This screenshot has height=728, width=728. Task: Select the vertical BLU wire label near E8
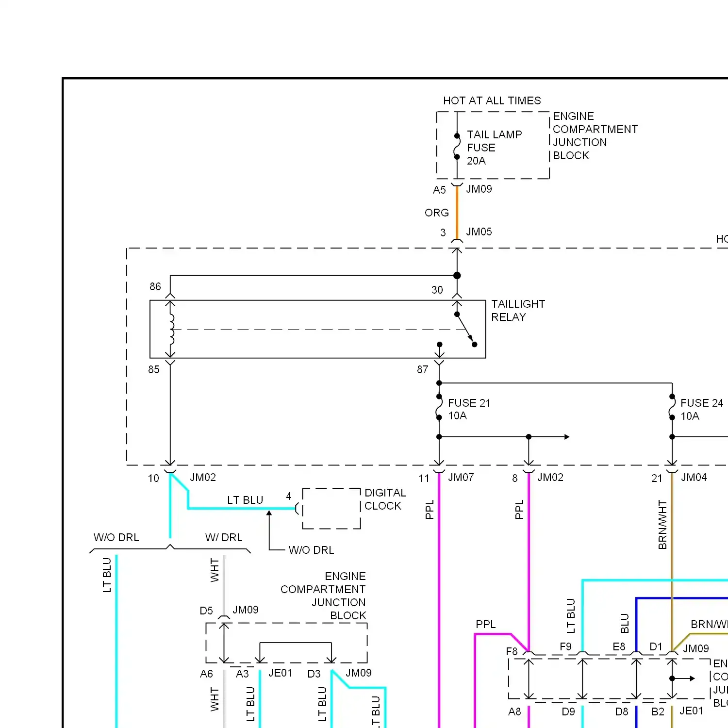point(625,624)
